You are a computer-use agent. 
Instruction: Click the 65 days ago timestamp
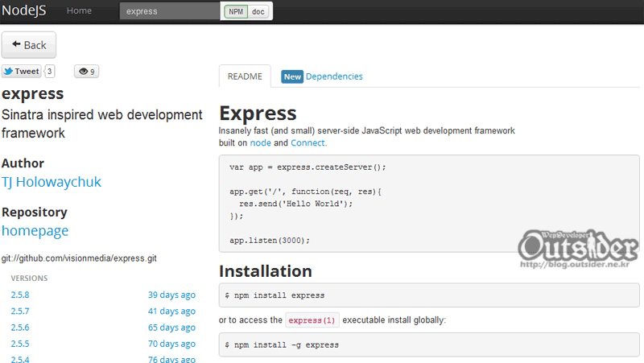171,328
